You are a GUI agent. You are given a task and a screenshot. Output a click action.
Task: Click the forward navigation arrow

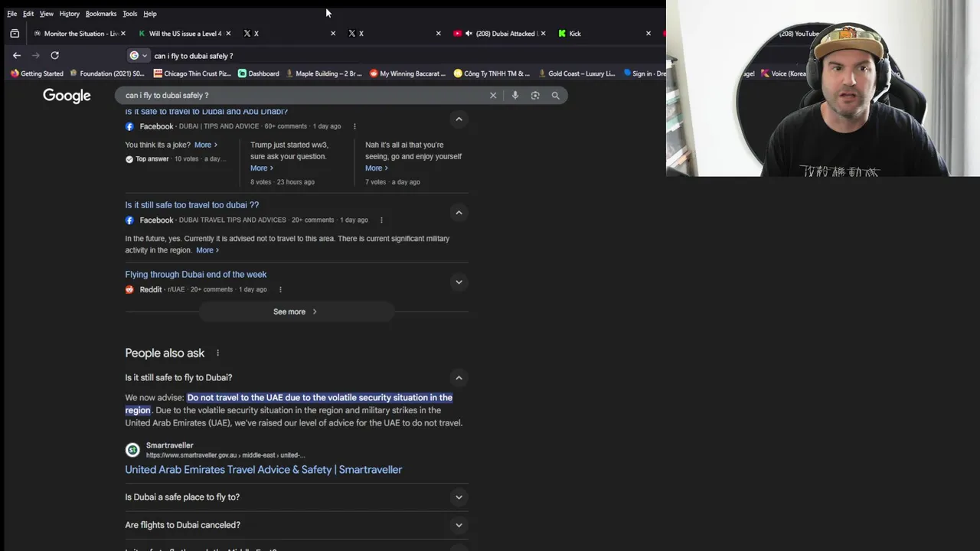pos(35,55)
